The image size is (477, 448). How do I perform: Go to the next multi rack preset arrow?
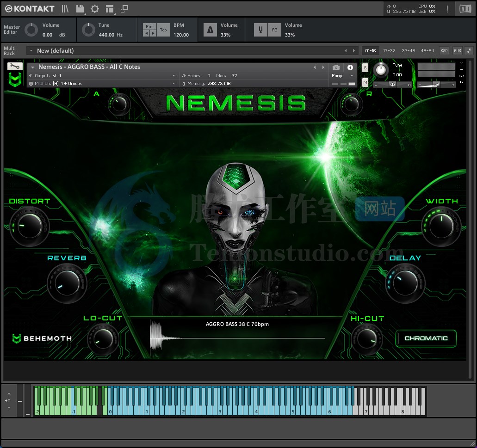click(x=353, y=51)
